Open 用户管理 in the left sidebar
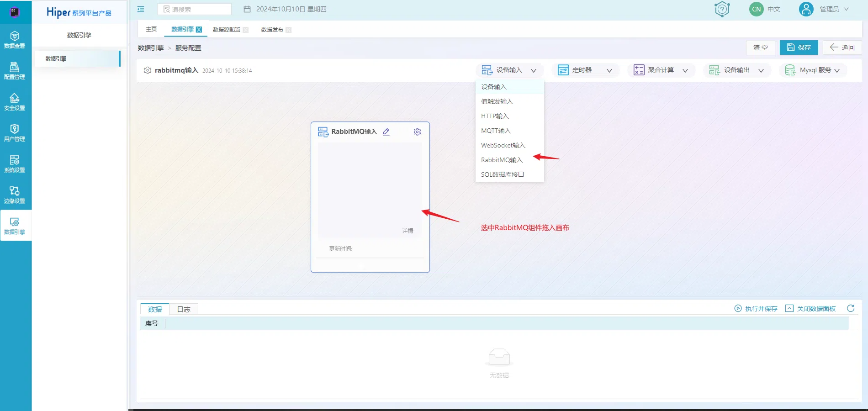Screen dimensions: 868x411 [15, 133]
